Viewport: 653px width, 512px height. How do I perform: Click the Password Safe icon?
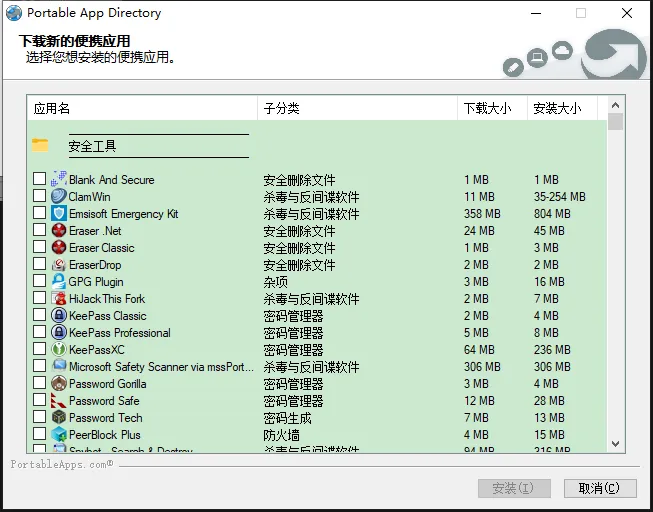pos(59,400)
